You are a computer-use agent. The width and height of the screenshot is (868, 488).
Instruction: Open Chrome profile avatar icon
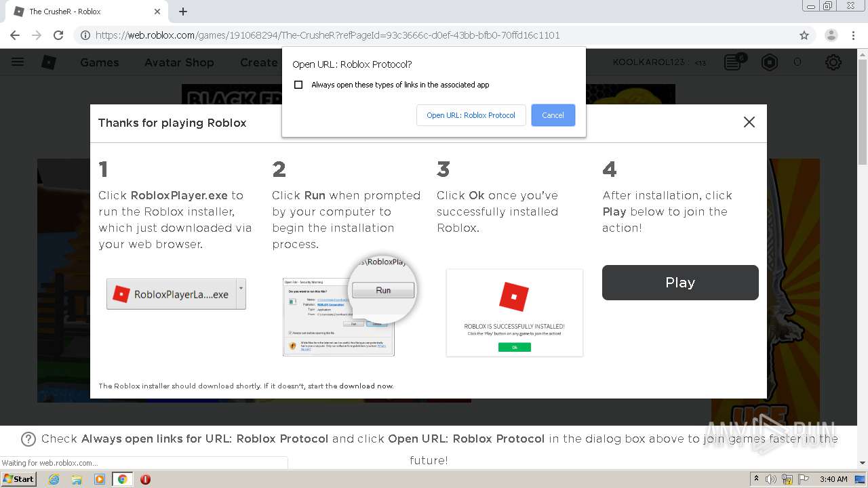coord(831,35)
